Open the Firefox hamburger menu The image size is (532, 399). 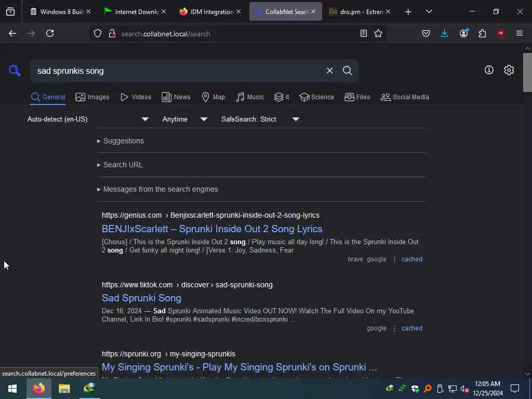[x=520, y=33]
